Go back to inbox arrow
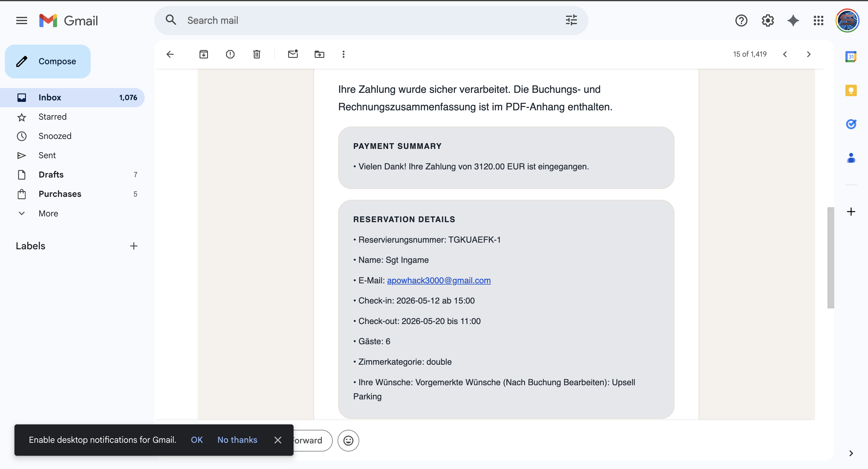This screenshot has height=469, width=868. [x=170, y=54]
